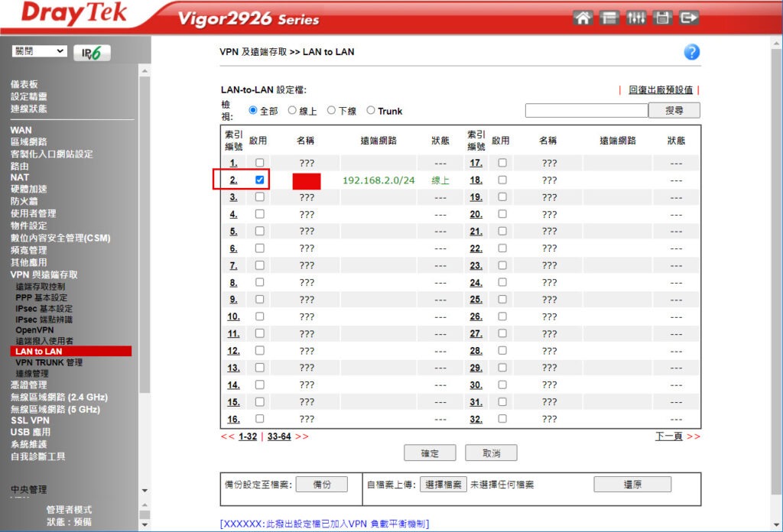Enable checkbox for profile index 3

point(260,196)
